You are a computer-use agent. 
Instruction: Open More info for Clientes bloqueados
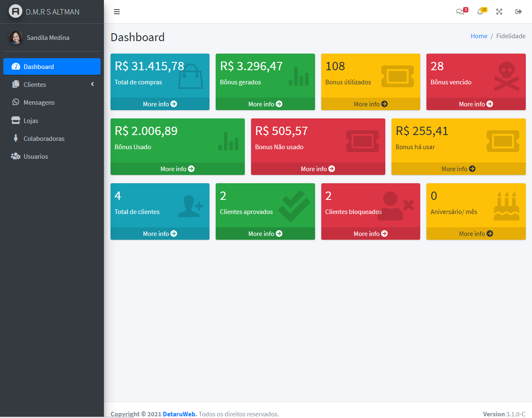371,234
